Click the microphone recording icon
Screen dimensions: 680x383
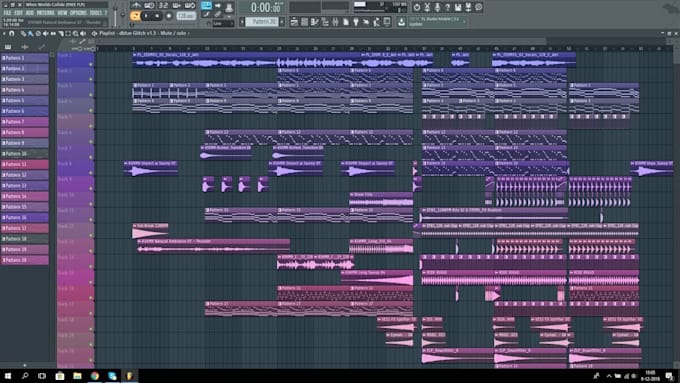tap(437, 7)
